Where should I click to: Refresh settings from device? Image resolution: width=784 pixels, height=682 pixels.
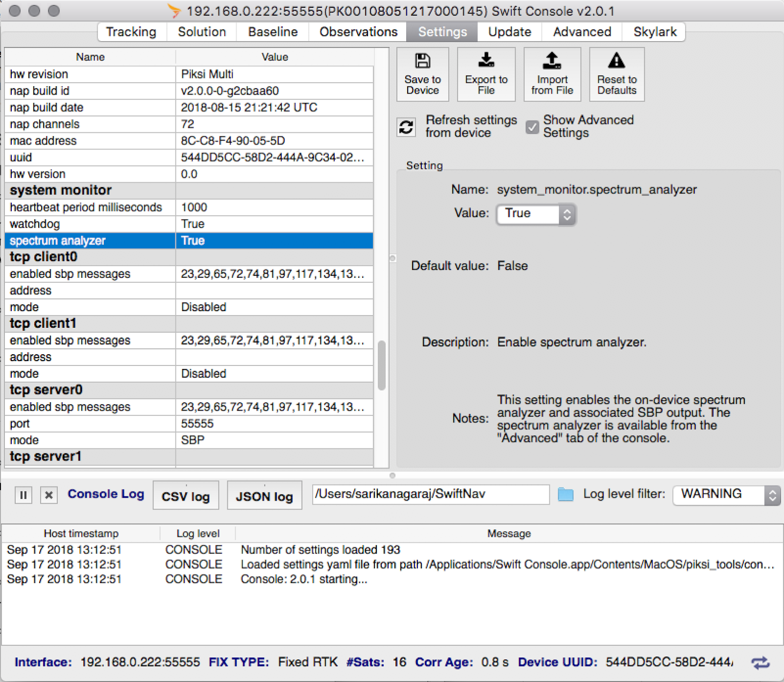coord(406,127)
